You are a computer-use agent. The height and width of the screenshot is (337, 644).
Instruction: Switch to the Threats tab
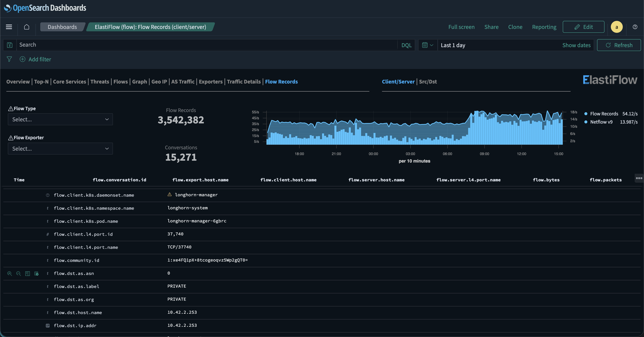(100, 81)
